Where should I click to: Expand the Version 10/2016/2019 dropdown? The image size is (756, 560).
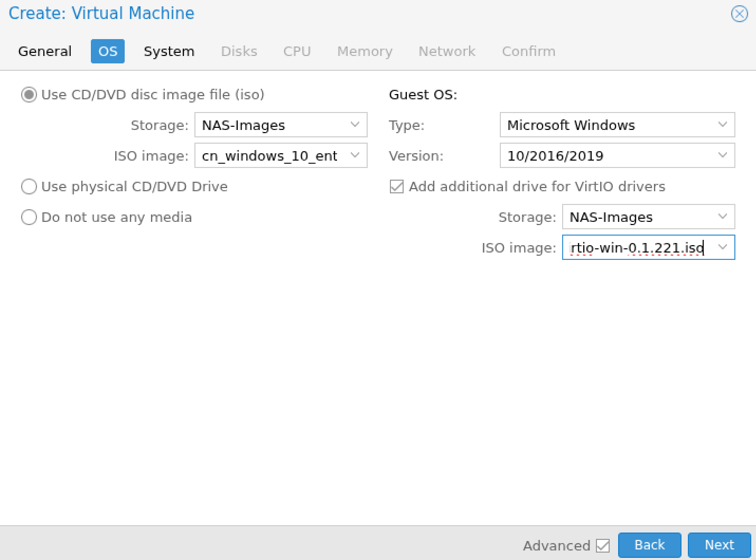tap(722, 156)
